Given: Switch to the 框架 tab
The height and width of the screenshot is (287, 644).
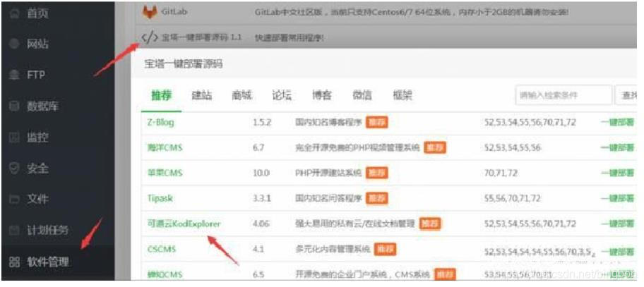Looking at the screenshot, I should tap(402, 95).
